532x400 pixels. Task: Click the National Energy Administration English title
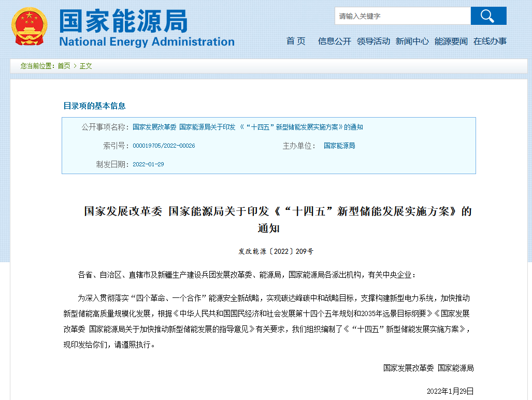pyautogui.click(x=147, y=42)
